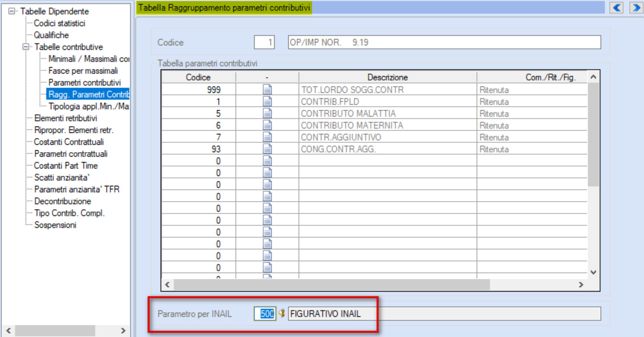Viewport: 644px width, 337px height.
Task: Open Decontribuzione tree entry
Action: pos(62,201)
